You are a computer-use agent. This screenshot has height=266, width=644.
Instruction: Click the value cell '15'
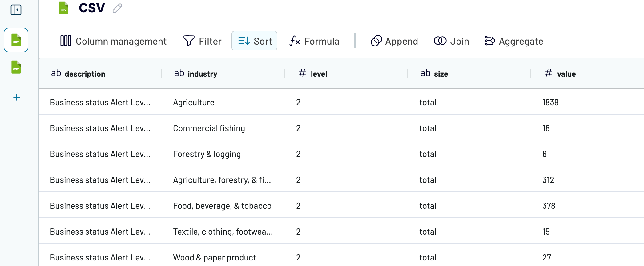[x=546, y=232]
